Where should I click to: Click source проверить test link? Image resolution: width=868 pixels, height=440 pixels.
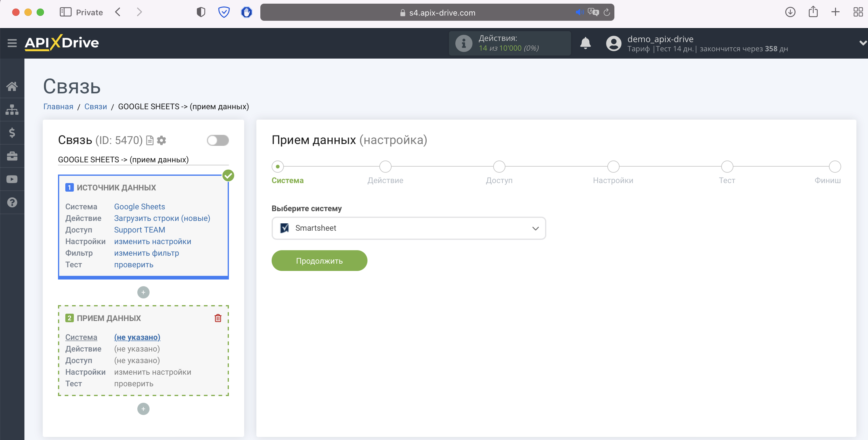coord(133,265)
